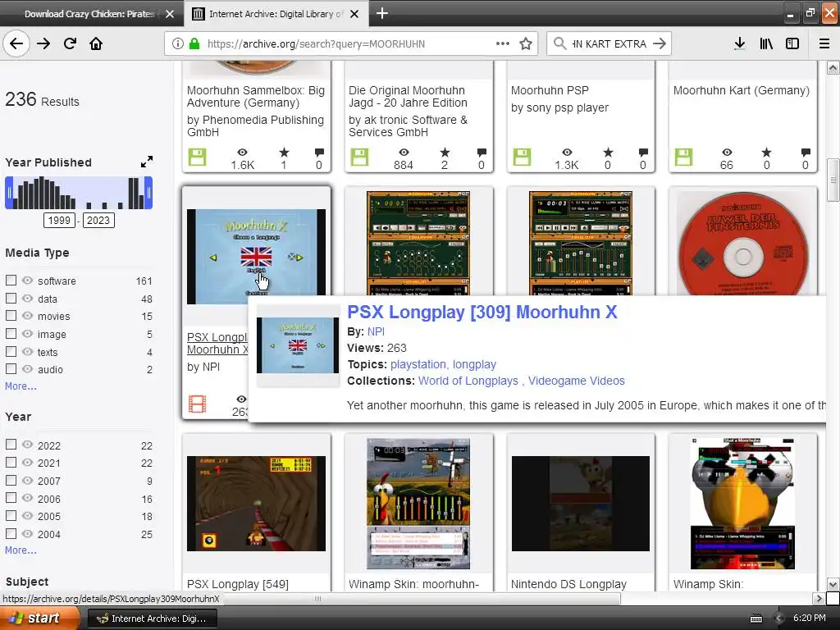Open the Nintendo DS Longplay thumbnail
Screen dimensions: 840x630
click(580, 503)
